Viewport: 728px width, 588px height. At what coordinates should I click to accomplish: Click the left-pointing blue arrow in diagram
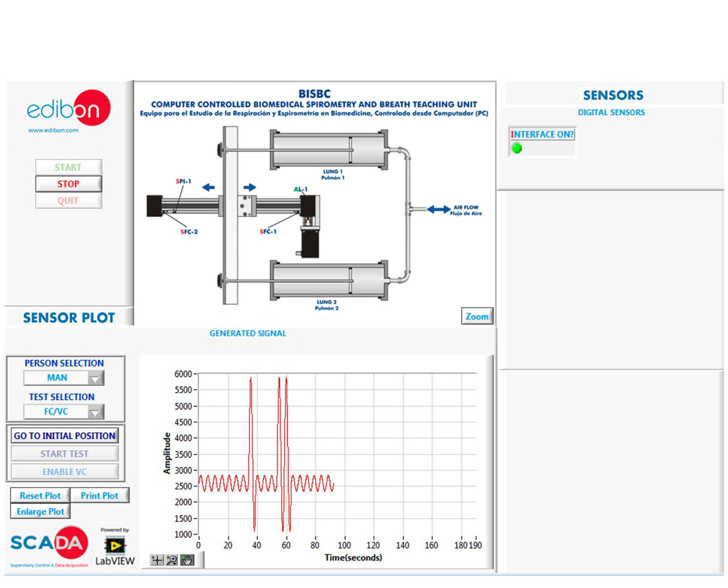tap(209, 187)
